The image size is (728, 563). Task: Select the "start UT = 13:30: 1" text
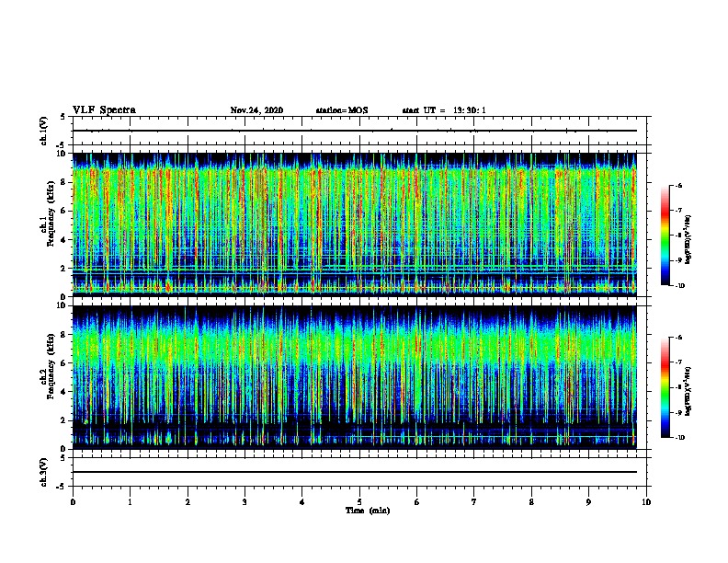pos(444,110)
